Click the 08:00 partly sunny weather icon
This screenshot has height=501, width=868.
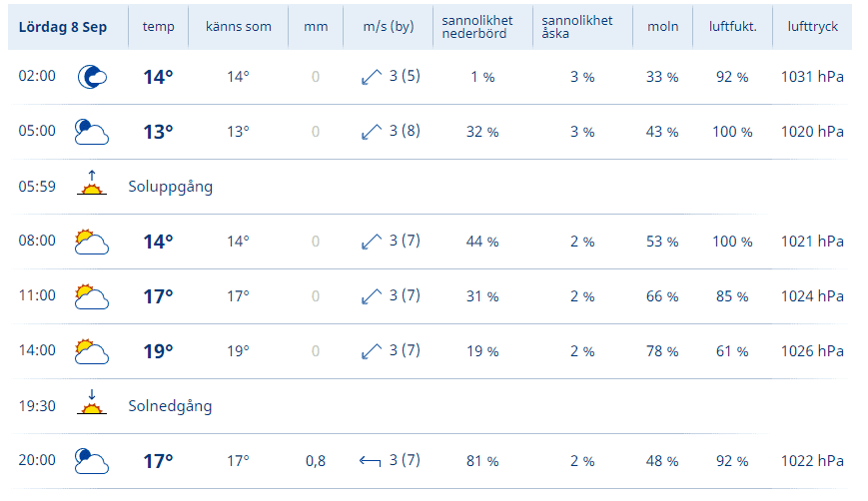[92, 242]
